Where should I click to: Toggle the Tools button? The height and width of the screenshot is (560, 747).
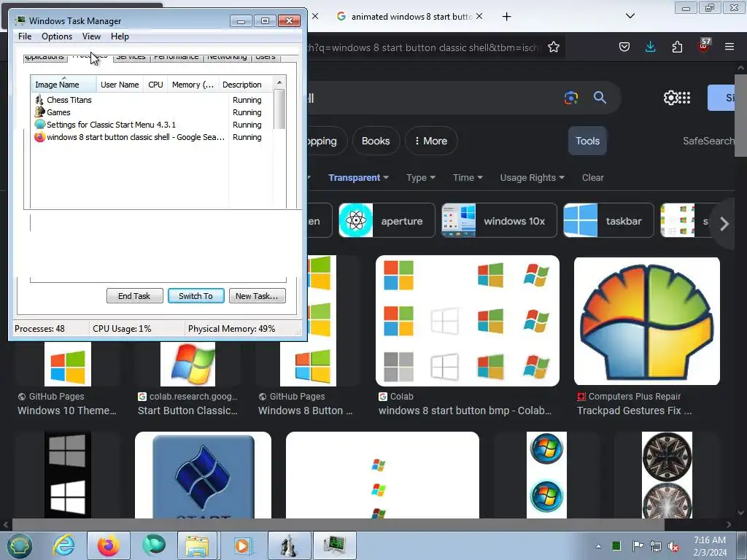pos(587,141)
